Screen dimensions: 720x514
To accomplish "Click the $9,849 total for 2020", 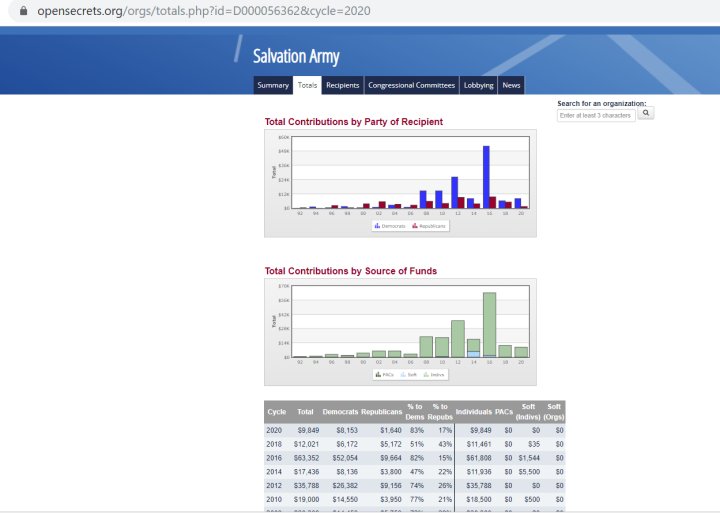I will [308, 430].
